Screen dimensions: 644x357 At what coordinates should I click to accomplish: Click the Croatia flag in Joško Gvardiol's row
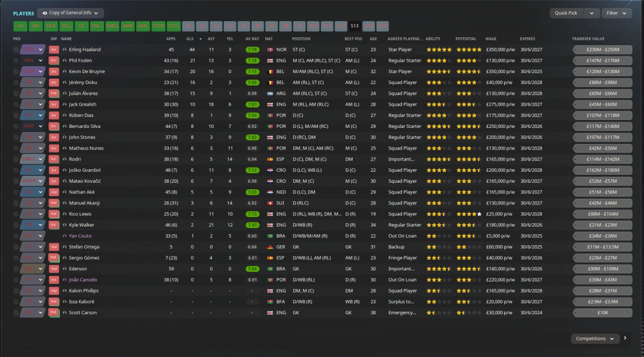click(x=269, y=170)
